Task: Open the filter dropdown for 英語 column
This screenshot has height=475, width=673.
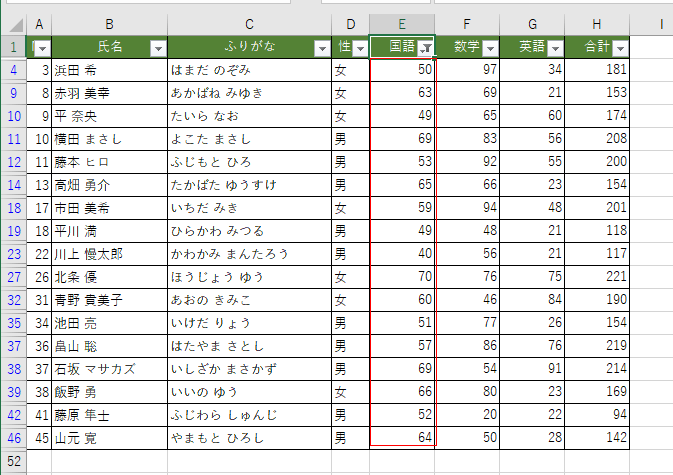Action: coord(555,48)
